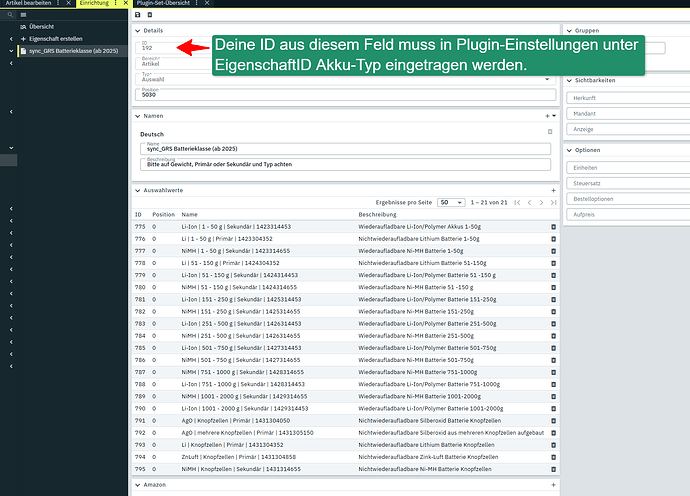690x496 pixels.
Task: Open the Herkunft field under Sichtbarkeiten
Action: tap(625, 98)
